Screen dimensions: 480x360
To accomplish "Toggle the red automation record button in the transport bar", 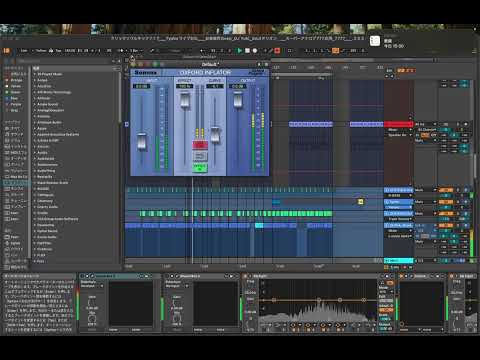I will coord(277,51).
